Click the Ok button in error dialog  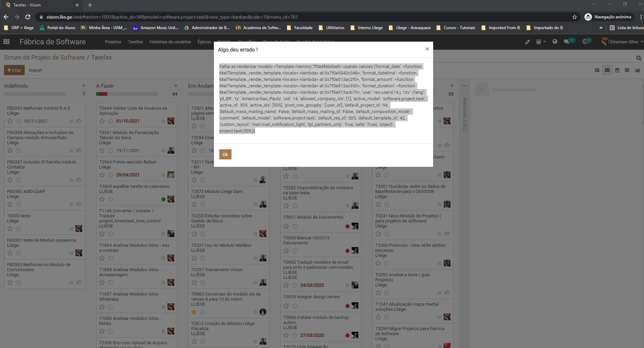[x=225, y=154]
